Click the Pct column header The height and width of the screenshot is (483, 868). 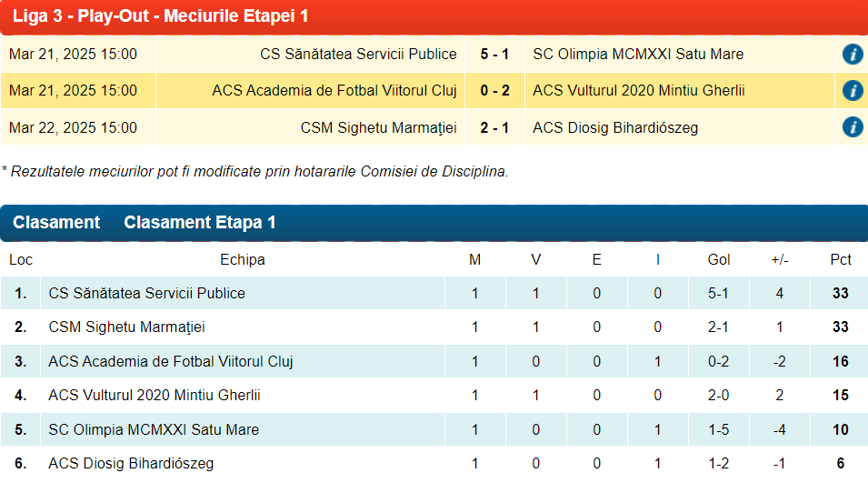point(841,260)
